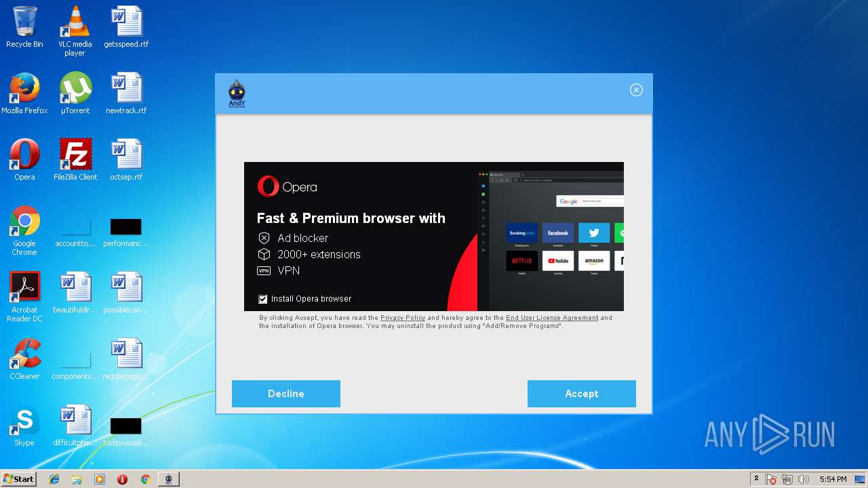Click the Opera browser preview banner

click(434, 237)
